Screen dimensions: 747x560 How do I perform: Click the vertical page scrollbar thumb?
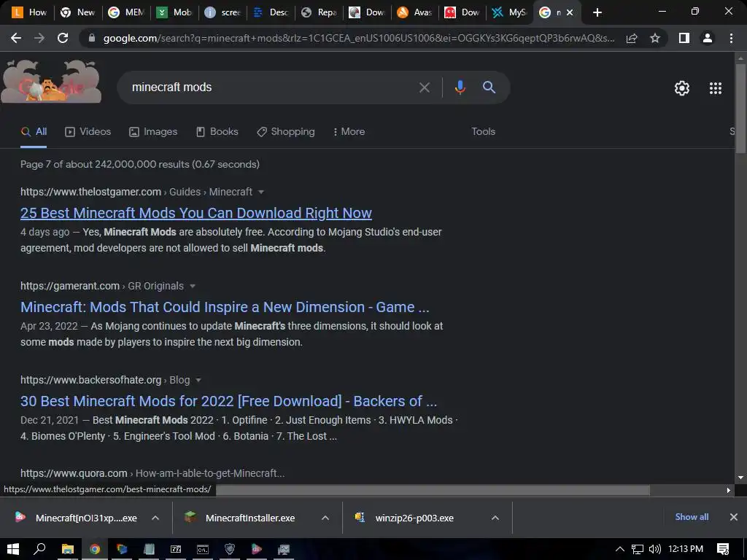[740, 109]
